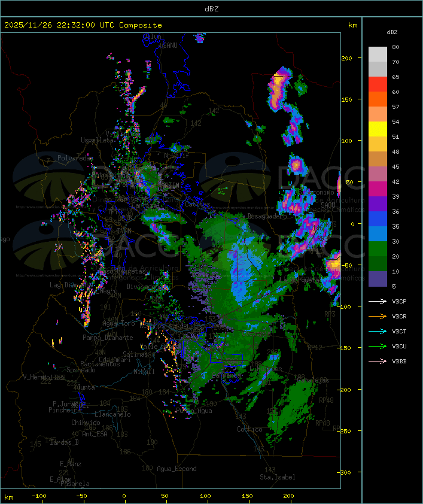Click the right-axis -250 km tick label
The image size is (423, 504).
[345, 431]
